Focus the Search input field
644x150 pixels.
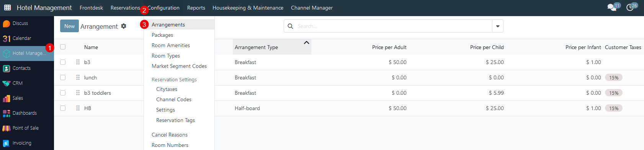(393, 26)
